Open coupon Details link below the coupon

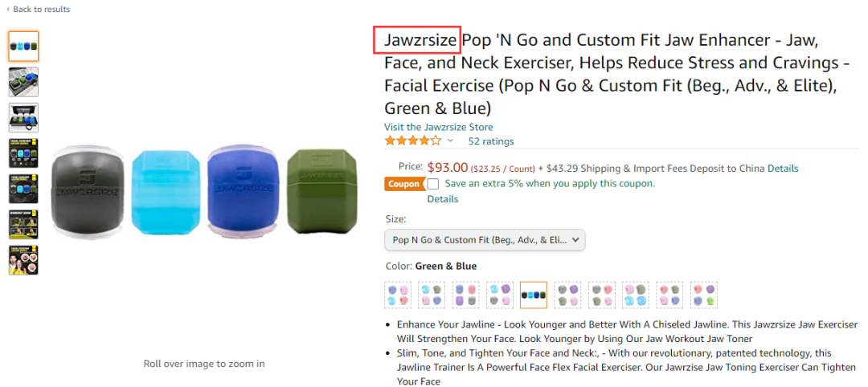tap(443, 199)
